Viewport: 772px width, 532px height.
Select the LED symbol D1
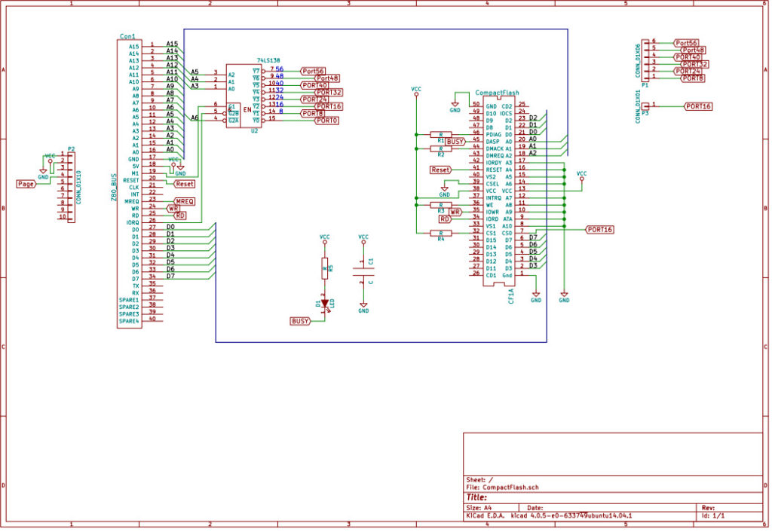324,301
